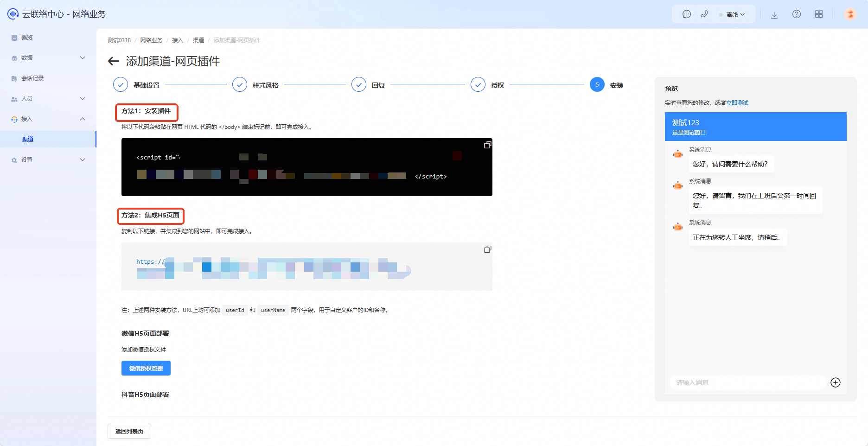Click the 方法2:集成H5页面 heading
The height and width of the screenshot is (446, 868).
(150, 216)
